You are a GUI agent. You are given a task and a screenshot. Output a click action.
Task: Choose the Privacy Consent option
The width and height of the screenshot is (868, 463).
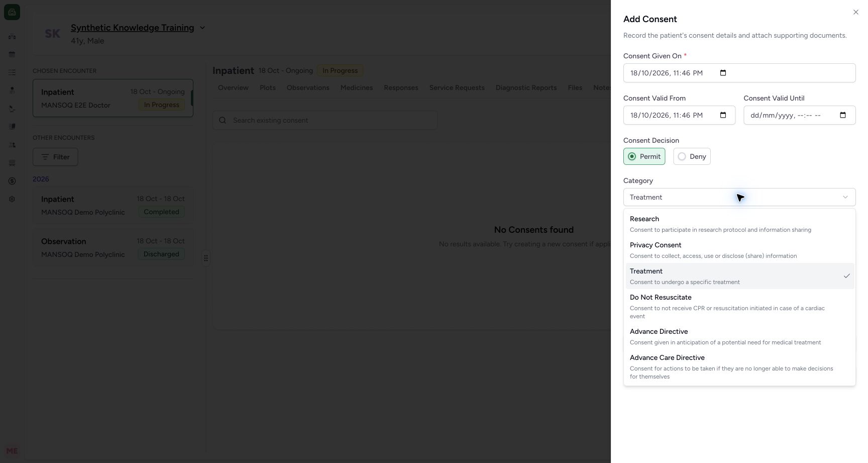pos(739,250)
